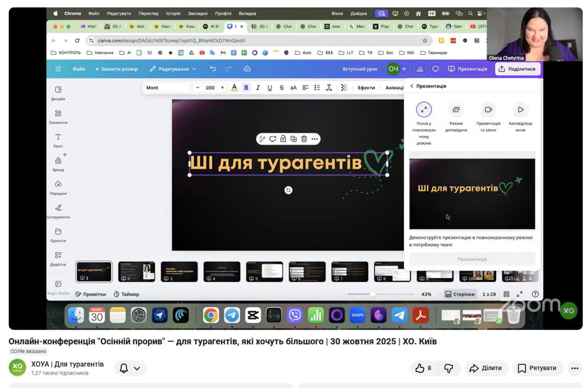Open the analytics bar chart icon

[419, 69]
